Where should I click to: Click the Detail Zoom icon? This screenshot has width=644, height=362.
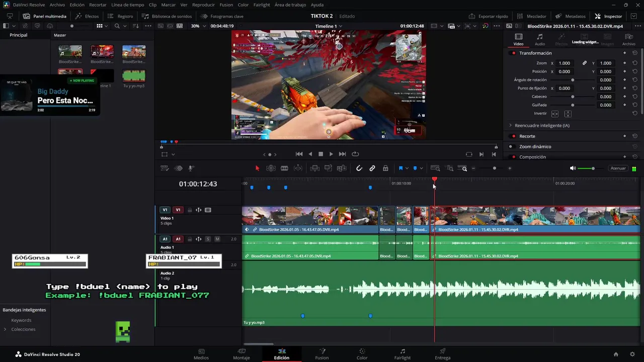click(x=450, y=168)
